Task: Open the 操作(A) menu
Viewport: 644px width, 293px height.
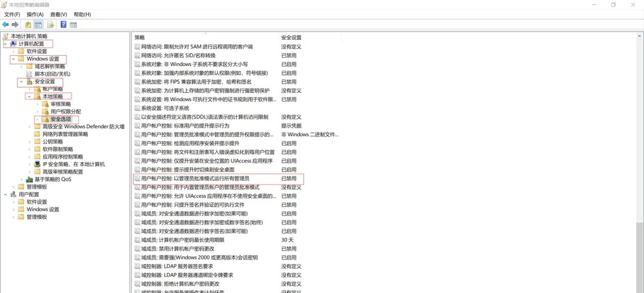Action: [35, 15]
